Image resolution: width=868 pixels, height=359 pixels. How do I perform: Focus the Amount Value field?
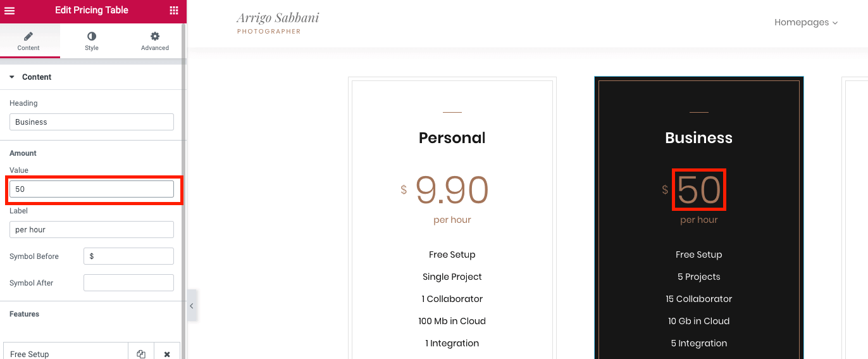click(x=92, y=189)
